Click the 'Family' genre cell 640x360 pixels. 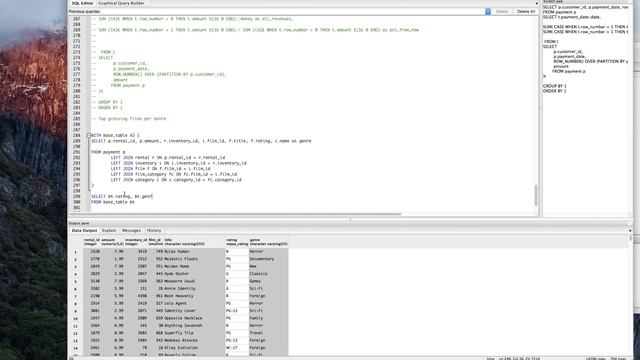269,318
